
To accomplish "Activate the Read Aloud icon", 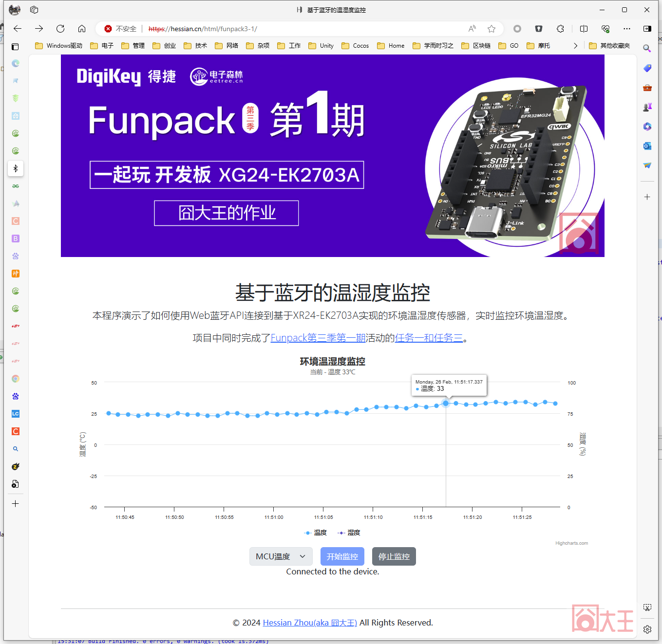I will pyautogui.click(x=472, y=29).
